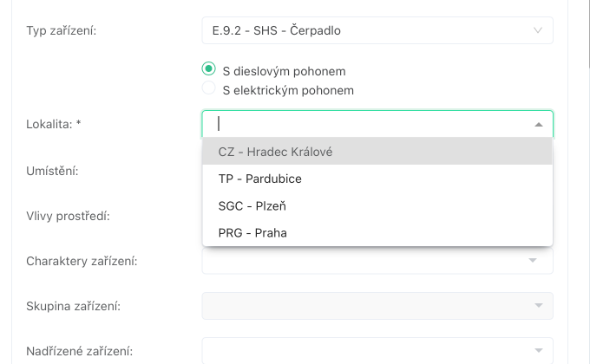Click the chevron in Typ zařízení select
This screenshot has width=590, height=364.
coord(538,30)
